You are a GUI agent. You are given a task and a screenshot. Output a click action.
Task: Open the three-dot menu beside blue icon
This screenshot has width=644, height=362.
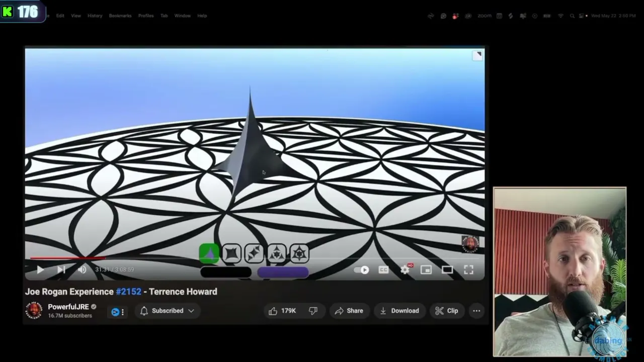(x=123, y=312)
